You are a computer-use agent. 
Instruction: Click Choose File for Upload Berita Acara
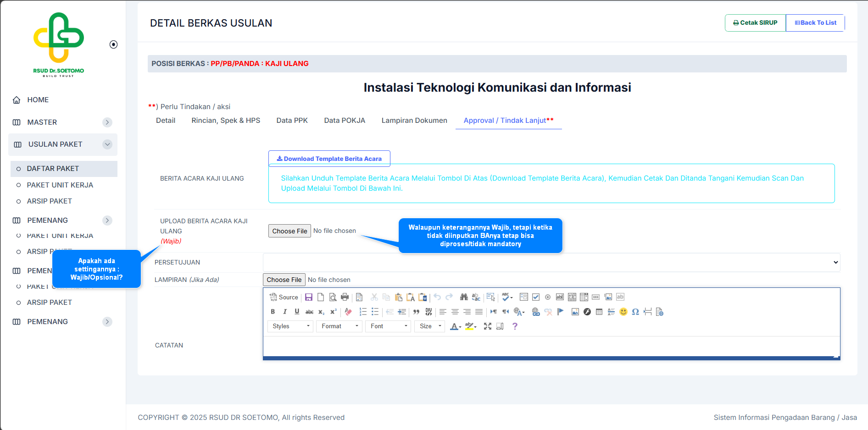tap(289, 231)
